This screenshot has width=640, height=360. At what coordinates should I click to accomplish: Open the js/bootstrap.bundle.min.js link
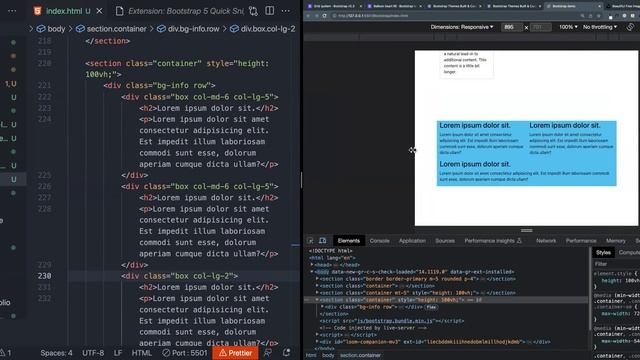pos(394,321)
